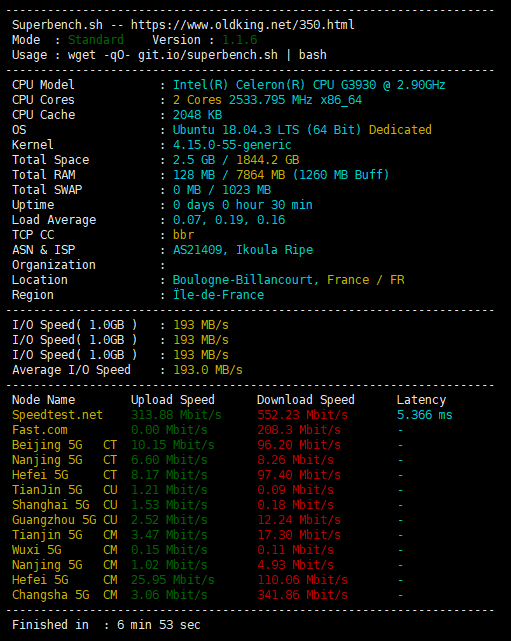Click the Finished in 6 min 53 sec line
This screenshot has width=511, height=641.
pyautogui.click(x=106, y=625)
